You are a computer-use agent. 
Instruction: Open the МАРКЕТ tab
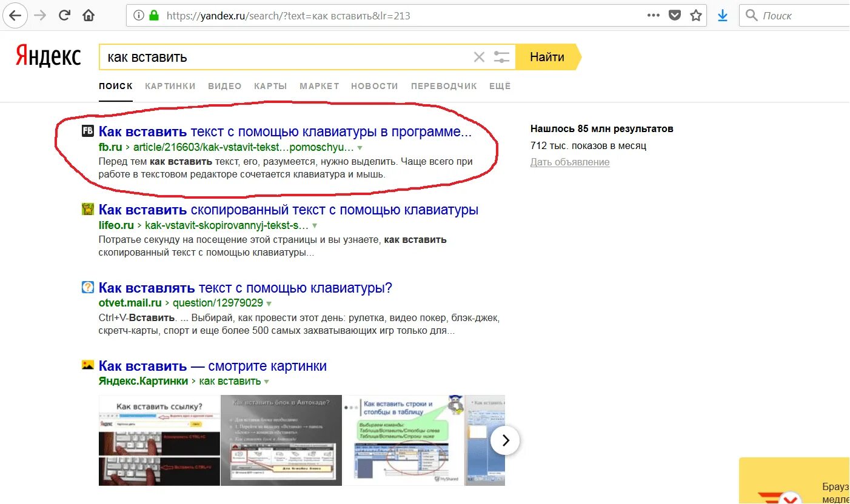[x=320, y=86]
